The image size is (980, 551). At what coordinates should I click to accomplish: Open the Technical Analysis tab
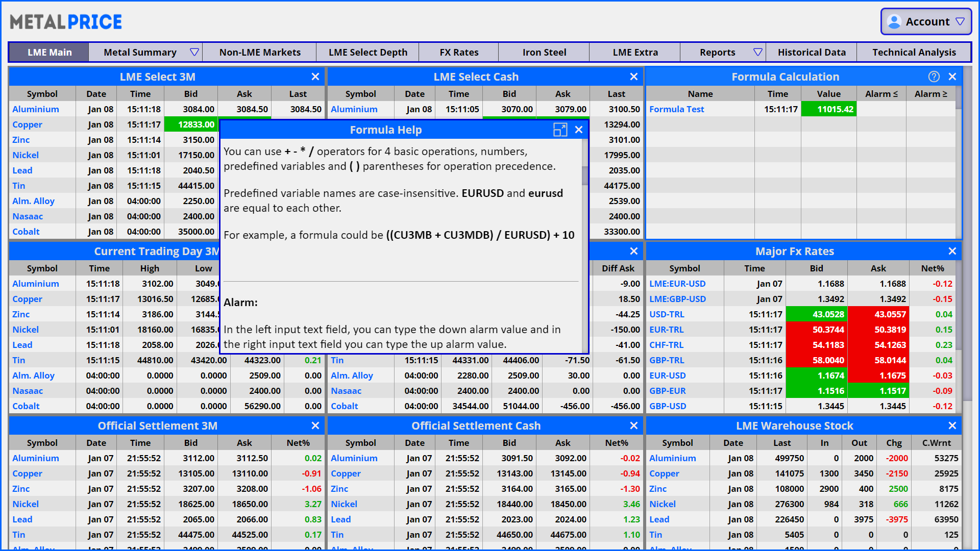(914, 52)
